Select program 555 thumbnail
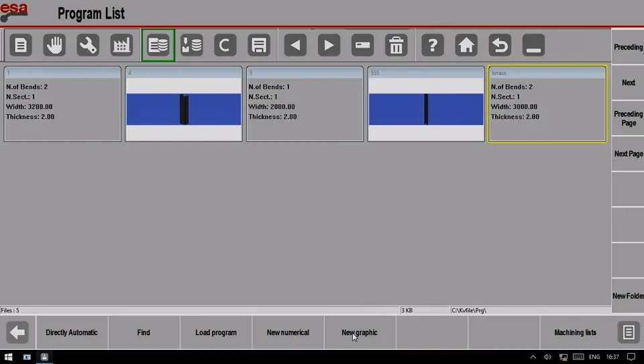This screenshot has width=644, height=364. tap(426, 104)
